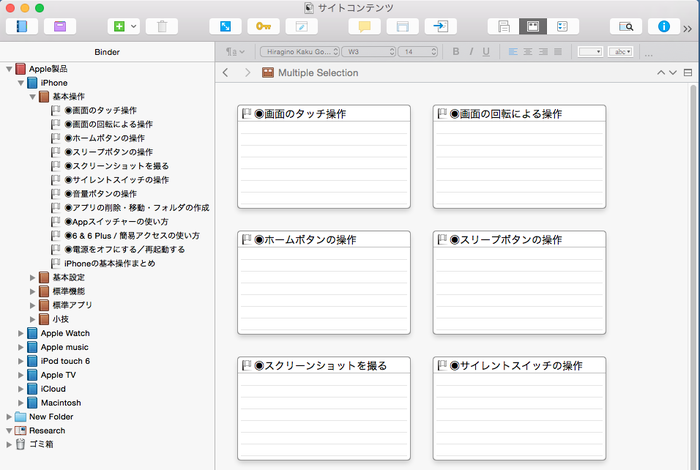Select the Macintosh folder

coord(61,403)
